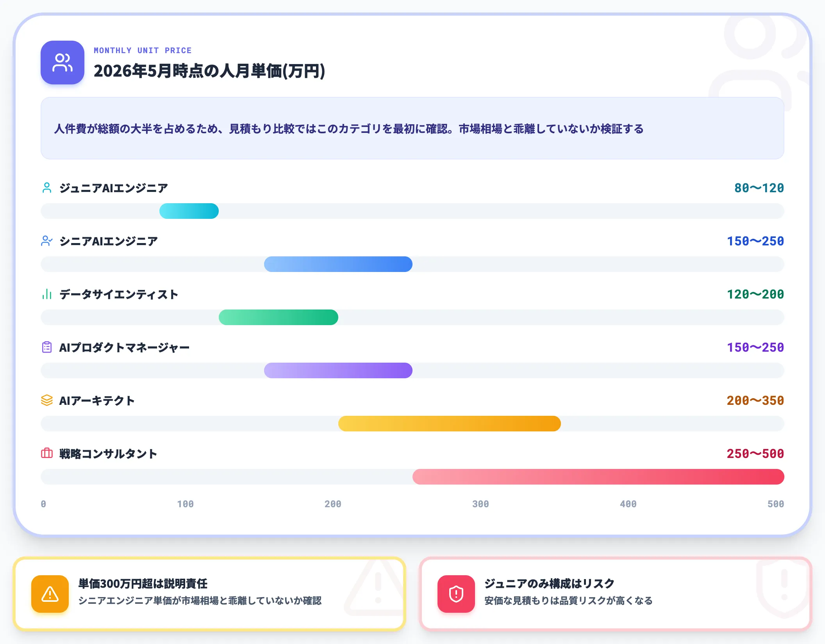Click the 戦略コンサルタント label
This screenshot has width=825, height=644.
coord(108,454)
